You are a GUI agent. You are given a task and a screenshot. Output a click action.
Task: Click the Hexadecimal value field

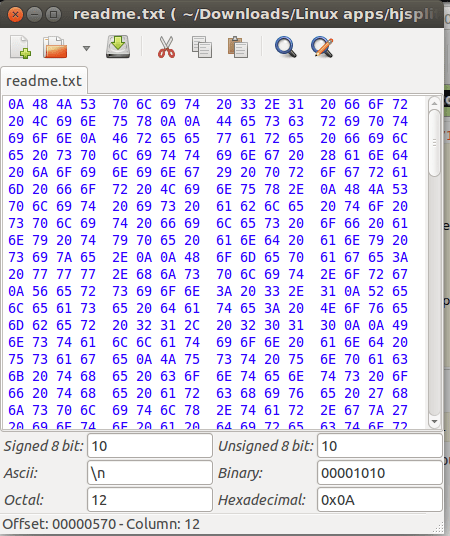380,499
